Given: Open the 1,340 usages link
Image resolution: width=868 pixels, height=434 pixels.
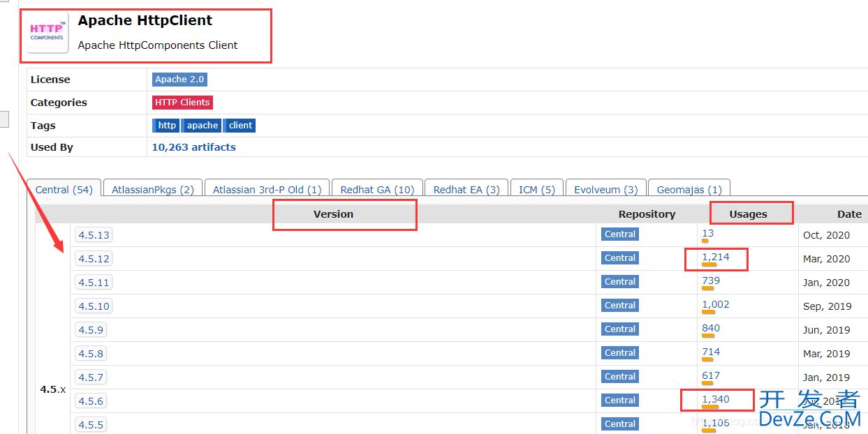Looking at the screenshot, I should 716,400.
